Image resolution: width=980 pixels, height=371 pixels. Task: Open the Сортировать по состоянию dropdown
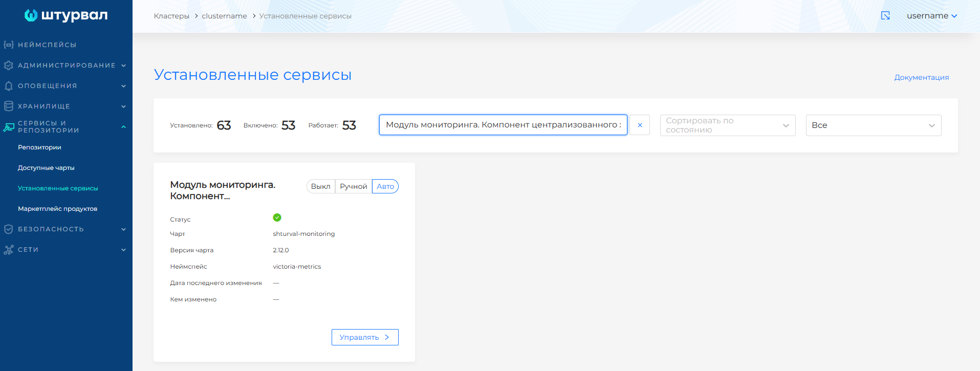point(727,125)
